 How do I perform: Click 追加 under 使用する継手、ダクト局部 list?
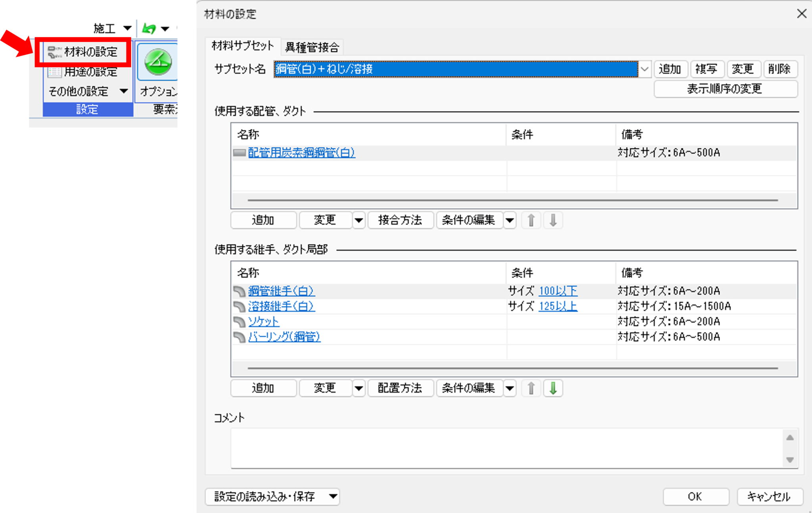tap(263, 388)
